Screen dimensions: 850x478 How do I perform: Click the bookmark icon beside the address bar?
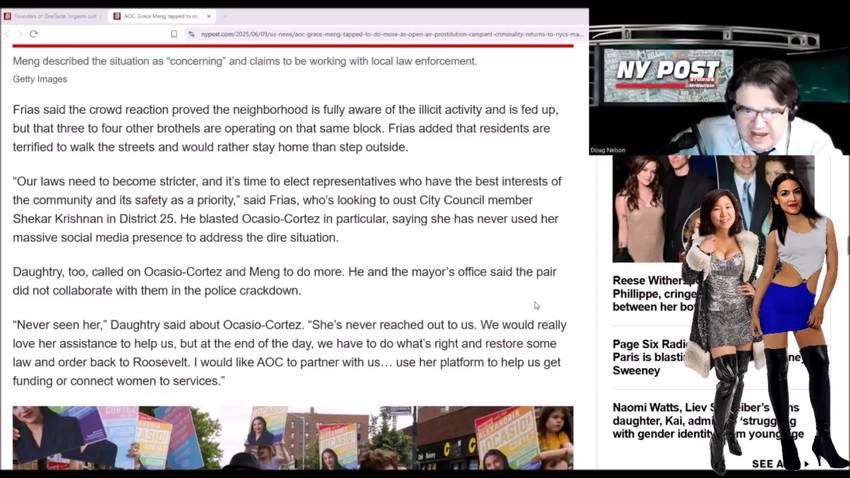[174, 34]
